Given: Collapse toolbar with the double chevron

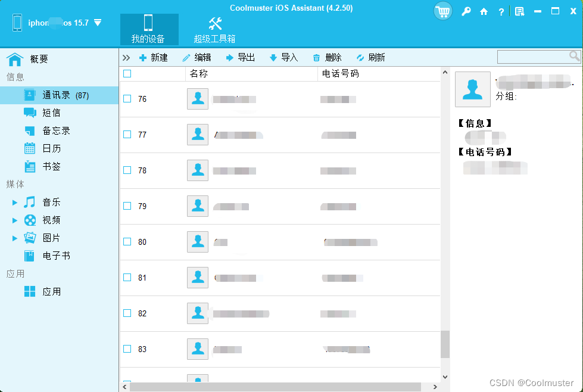Looking at the screenshot, I should point(126,58).
